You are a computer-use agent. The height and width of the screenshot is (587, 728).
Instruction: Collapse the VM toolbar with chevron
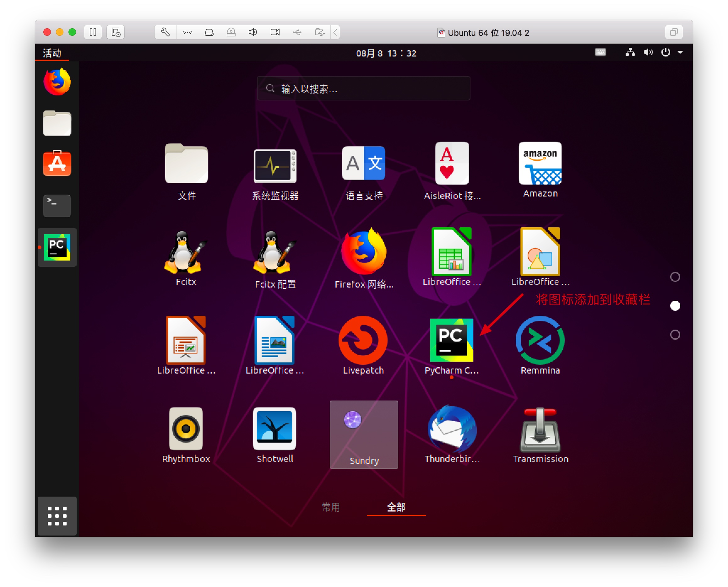(x=335, y=32)
